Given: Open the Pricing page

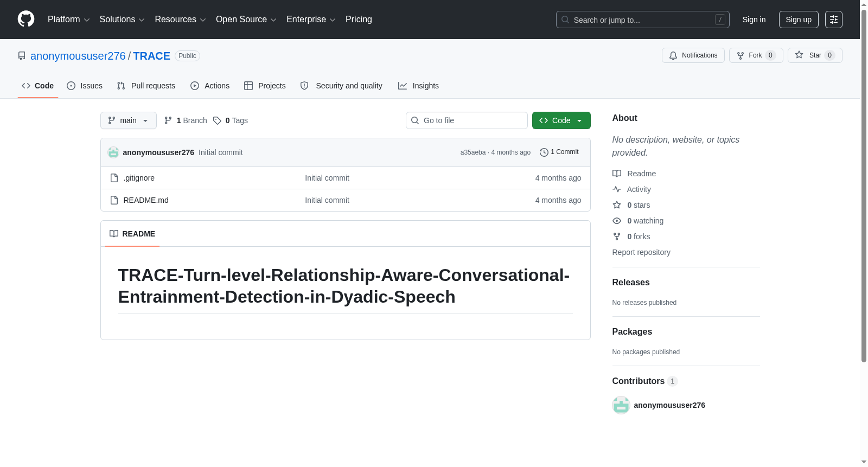Looking at the screenshot, I should (x=359, y=20).
